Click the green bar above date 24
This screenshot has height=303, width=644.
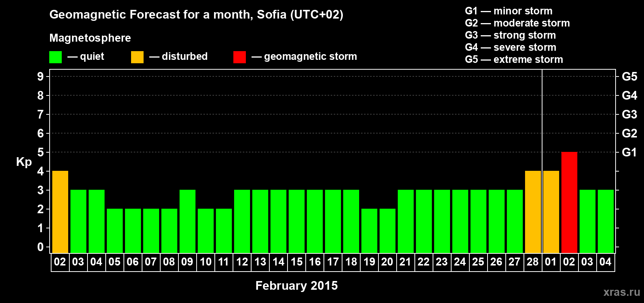pyautogui.click(x=460, y=221)
